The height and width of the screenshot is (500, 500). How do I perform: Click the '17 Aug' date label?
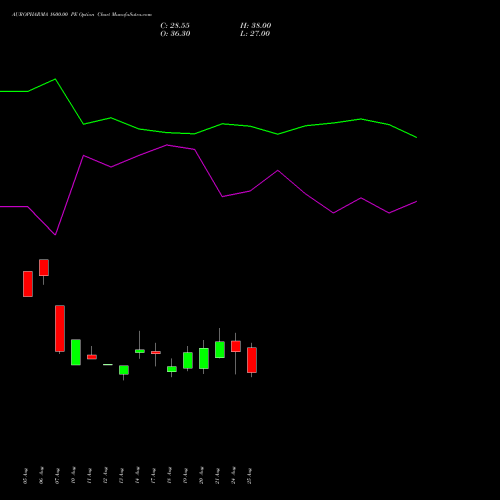pyautogui.click(x=154, y=476)
